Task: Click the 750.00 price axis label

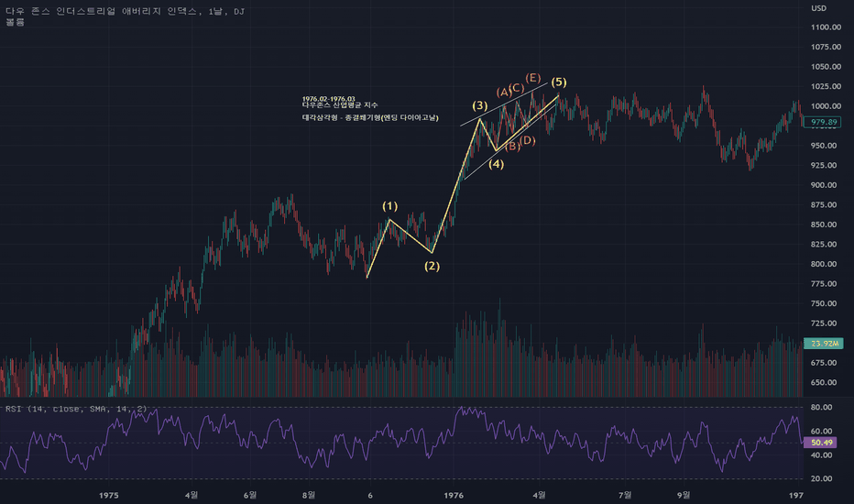Action: (824, 303)
